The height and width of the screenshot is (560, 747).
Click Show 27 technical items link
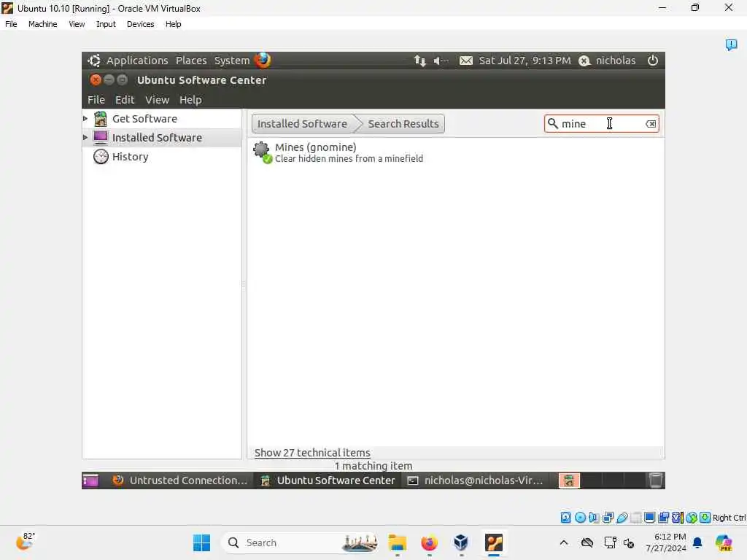click(312, 452)
